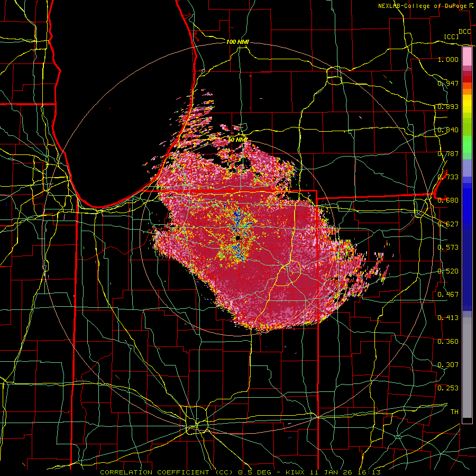
Task: Click the 0.947 scale value
Action: pyautogui.click(x=448, y=83)
